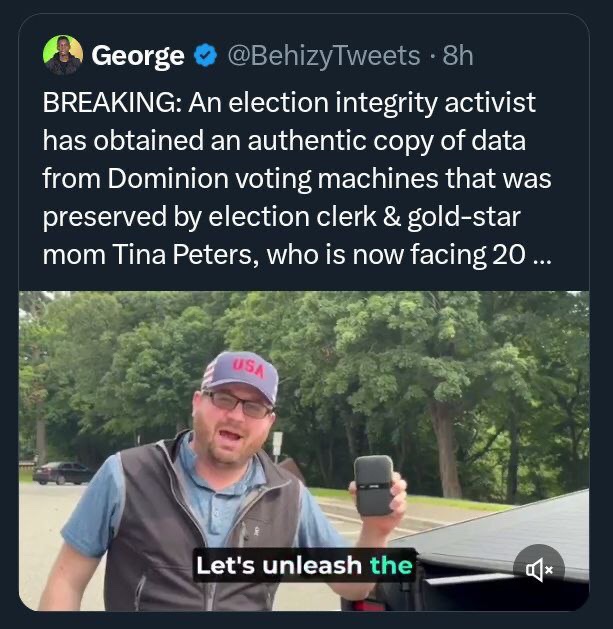
Task: Expand truncated tweet via trailing ellipsis
Action: [541, 254]
